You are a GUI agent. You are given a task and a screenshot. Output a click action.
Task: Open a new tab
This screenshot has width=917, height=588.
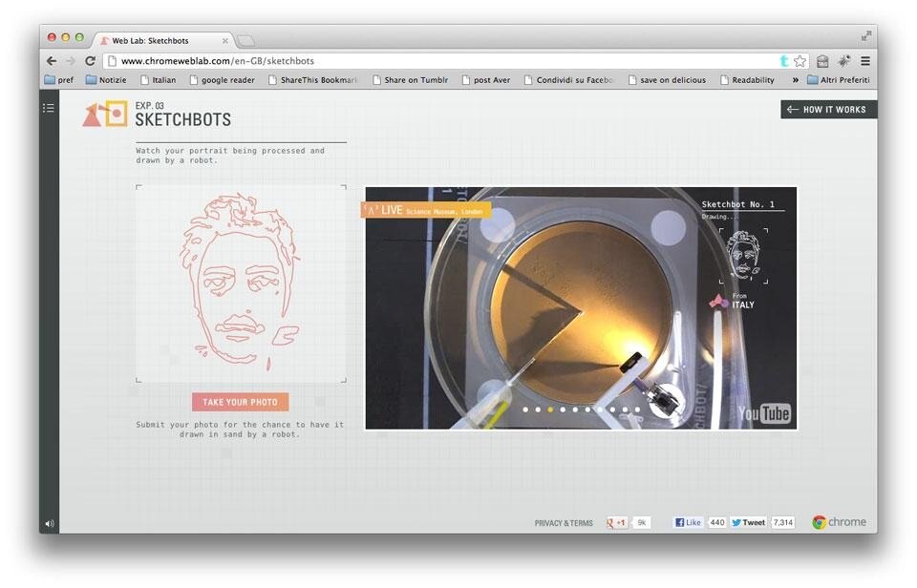[245, 40]
